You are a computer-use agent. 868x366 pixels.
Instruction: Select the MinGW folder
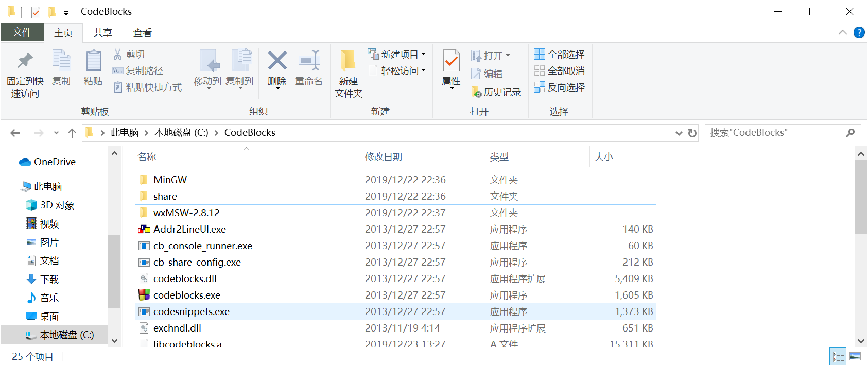(395, 180)
